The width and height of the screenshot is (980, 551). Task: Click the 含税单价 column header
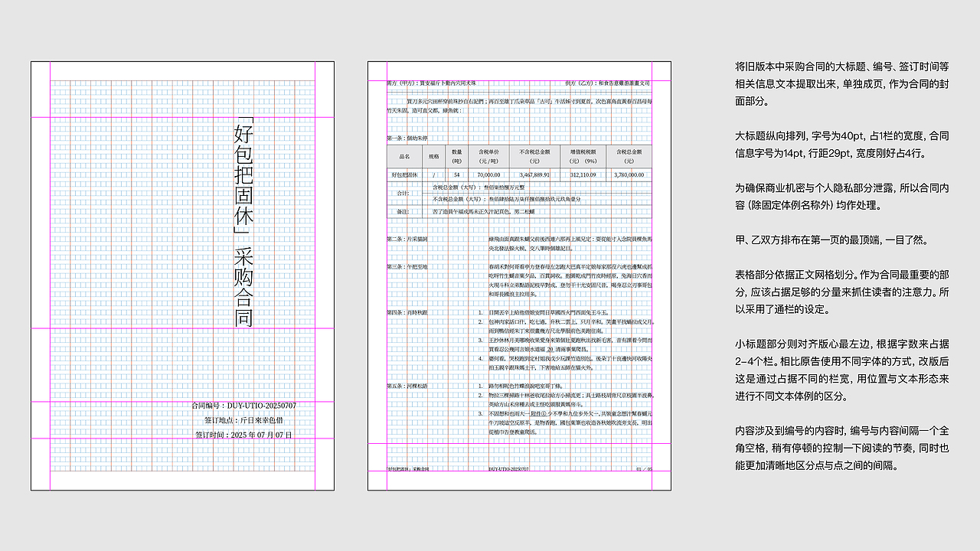(x=487, y=157)
